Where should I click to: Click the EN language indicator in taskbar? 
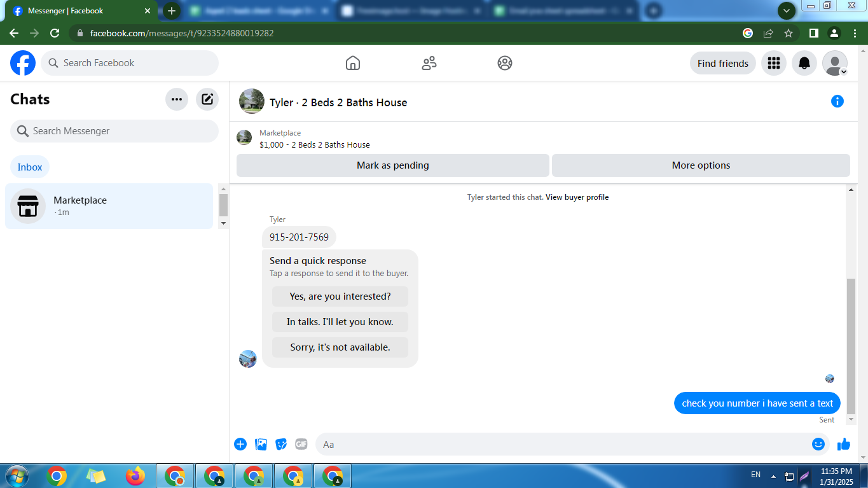tap(755, 475)
